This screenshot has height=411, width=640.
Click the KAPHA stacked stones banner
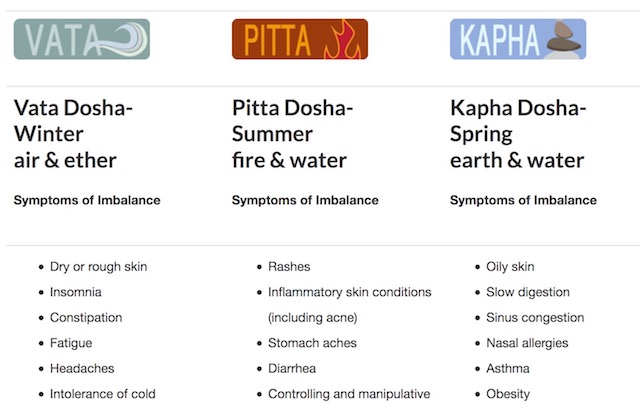click(x=518, y=39)
